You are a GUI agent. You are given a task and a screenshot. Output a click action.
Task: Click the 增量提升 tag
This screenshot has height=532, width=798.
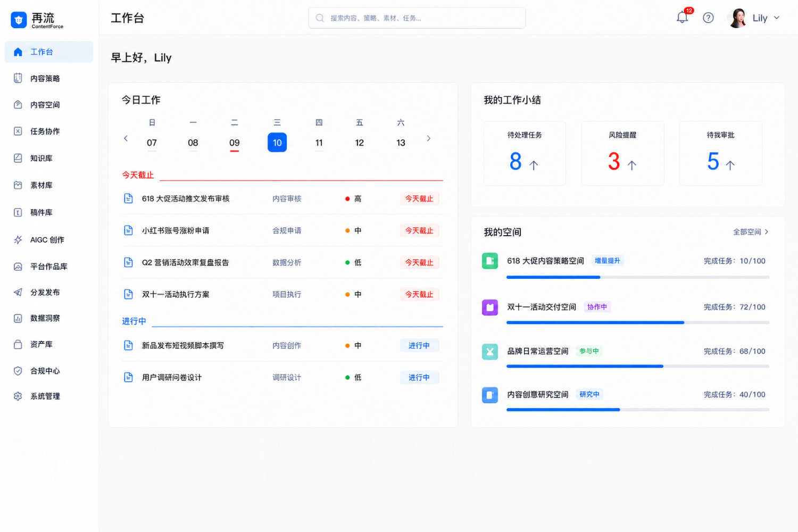[x=608, y=261]
